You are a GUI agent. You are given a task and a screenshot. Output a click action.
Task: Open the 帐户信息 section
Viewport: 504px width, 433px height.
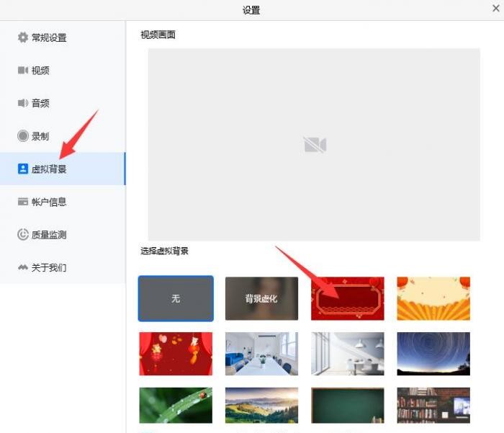(x=63, y=202)
